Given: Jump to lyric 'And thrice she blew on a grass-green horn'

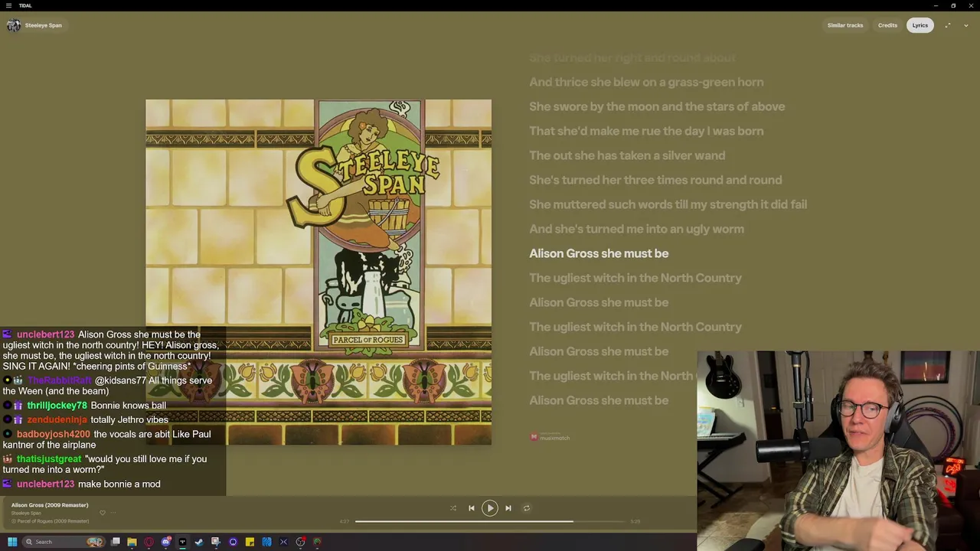Looking at the screenshot, I should [x=646, y=82].
